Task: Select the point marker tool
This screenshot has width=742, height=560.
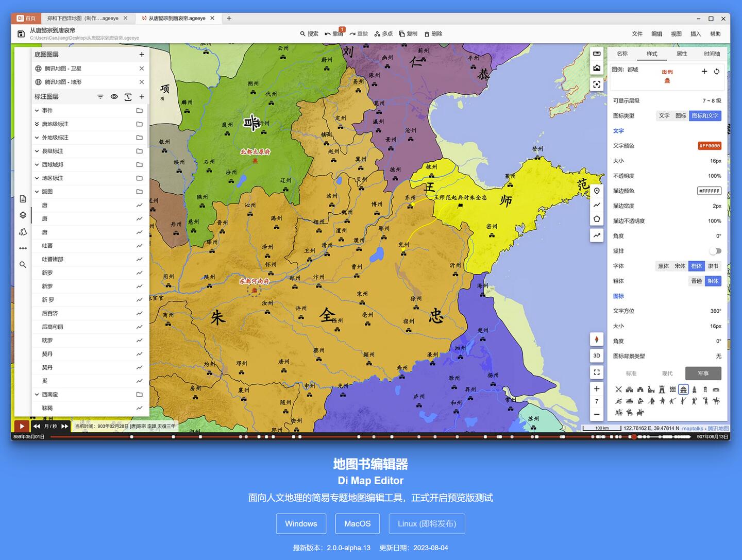Action: coord(597,191)
